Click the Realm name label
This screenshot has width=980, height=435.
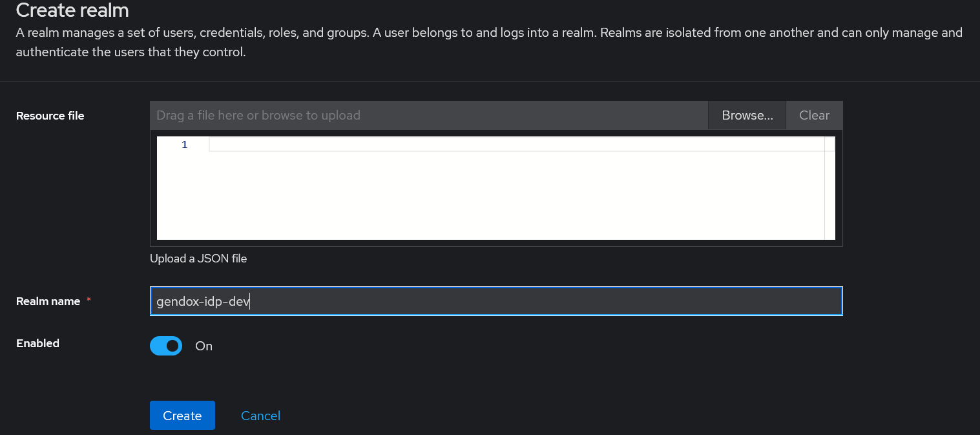click(48, 301)
